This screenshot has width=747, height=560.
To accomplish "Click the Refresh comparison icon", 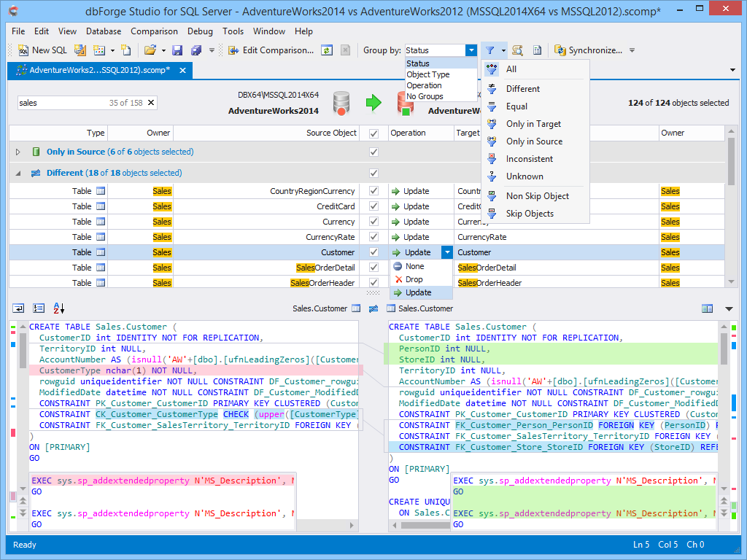I will pos(327,50).
